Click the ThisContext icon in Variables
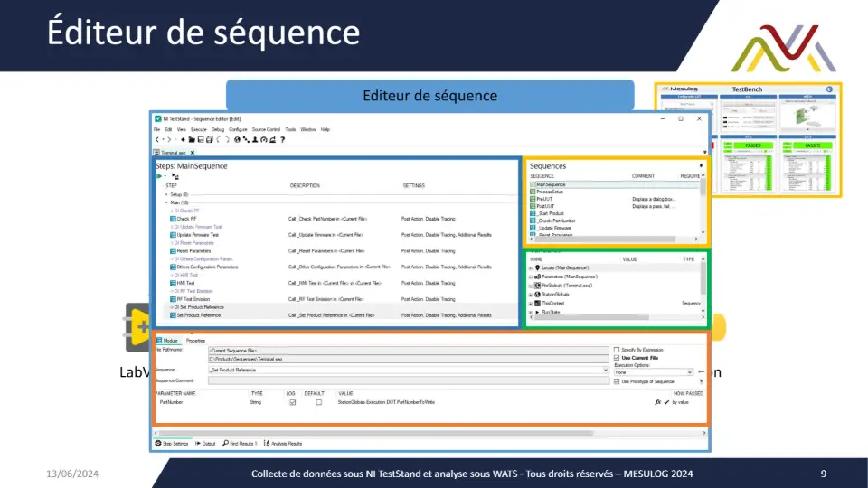 [x=537, y=304]
